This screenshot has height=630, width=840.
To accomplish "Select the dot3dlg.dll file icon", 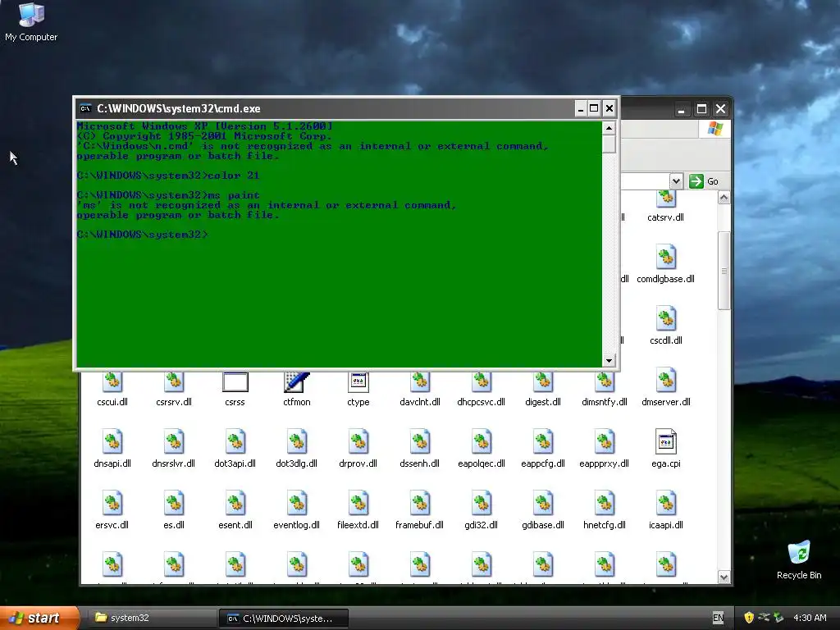I will [296, 449].
